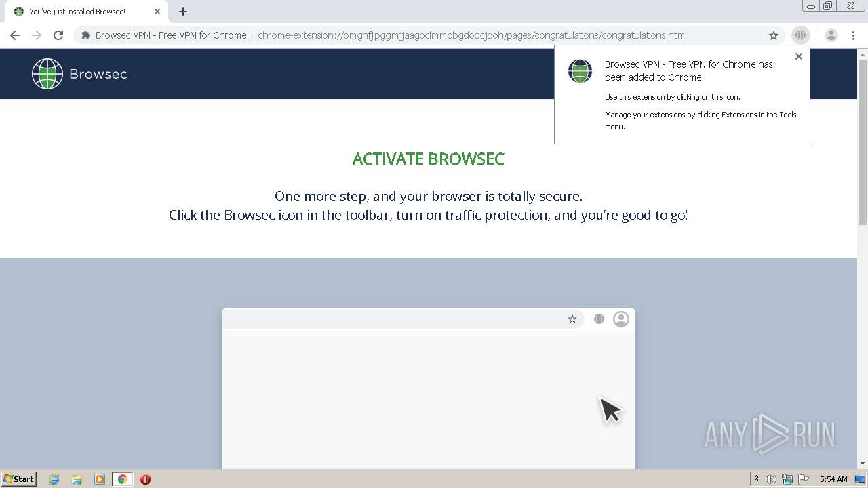Click the extension puzzle icon in address bar

point(85,35)
